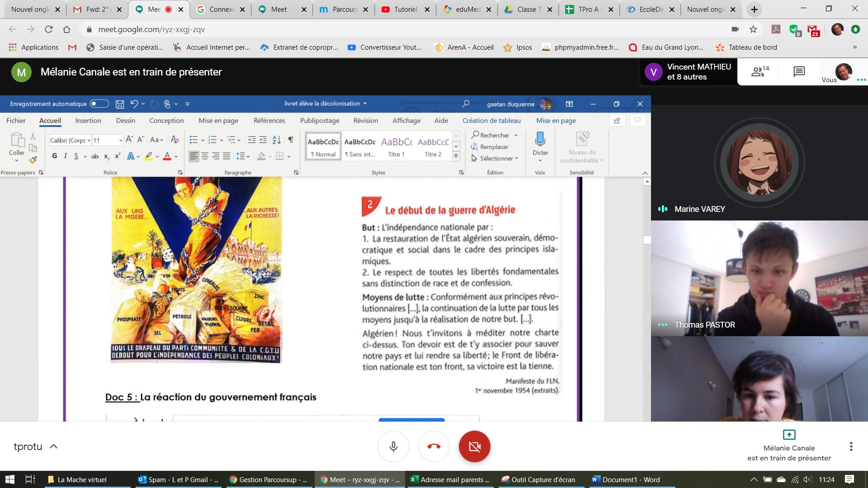Expand the Rechercher dropdown arrow
The image size is (868, 488).
point(516,135)
